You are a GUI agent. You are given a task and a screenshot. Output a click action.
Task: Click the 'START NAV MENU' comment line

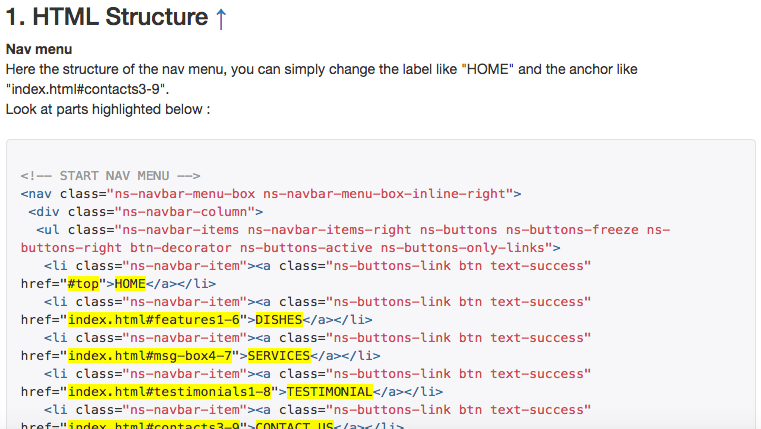pos(110,176)
